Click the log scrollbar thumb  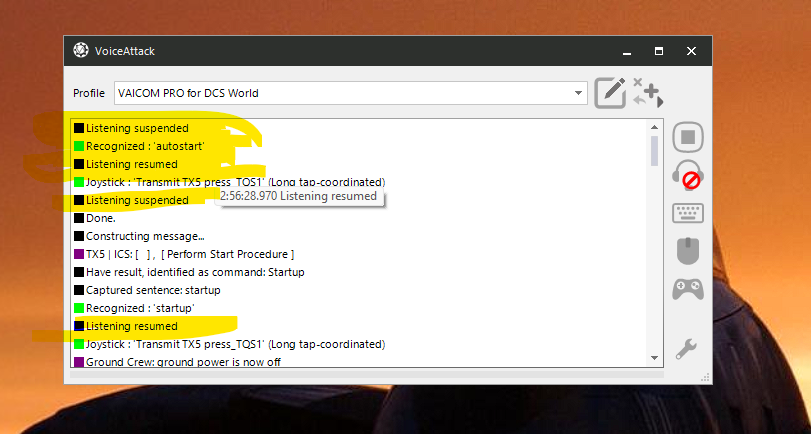click(x=654, y=151)
